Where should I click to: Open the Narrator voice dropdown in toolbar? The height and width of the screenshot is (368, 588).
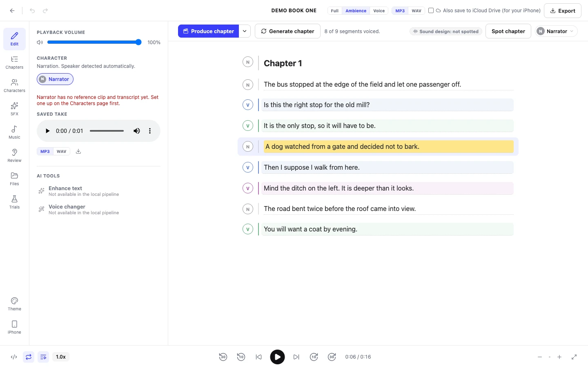point(556,31)
